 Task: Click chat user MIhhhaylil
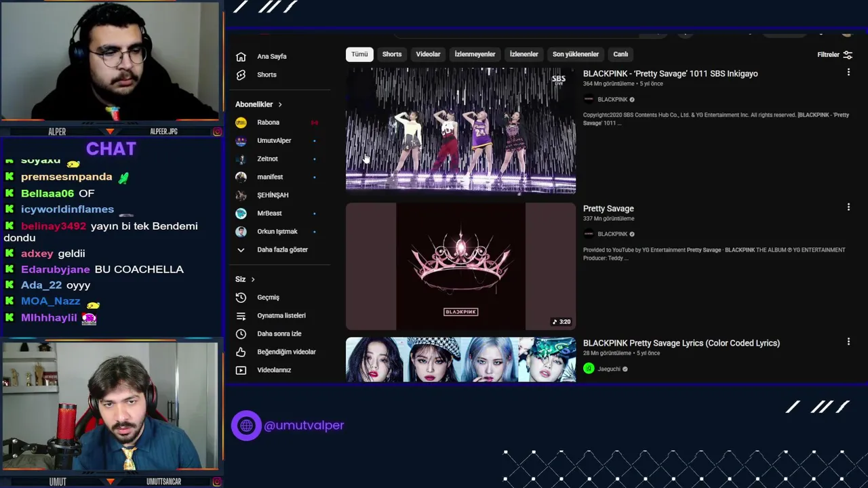tap(49, 317)
